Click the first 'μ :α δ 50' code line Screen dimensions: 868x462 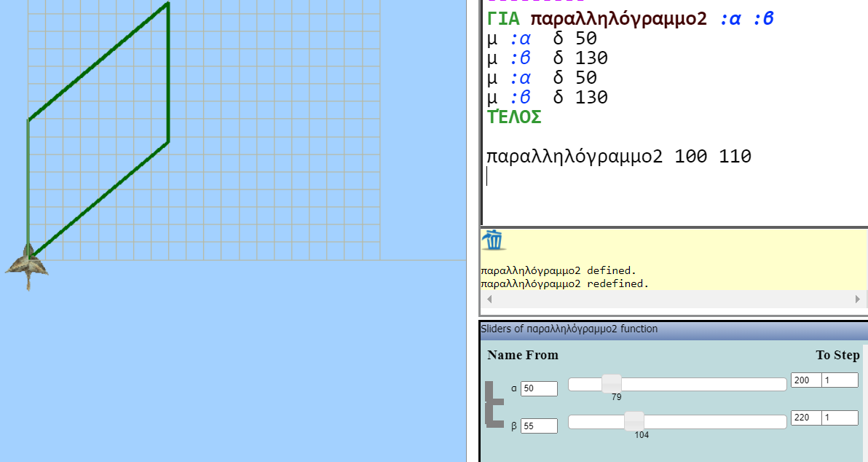[542, 38]
